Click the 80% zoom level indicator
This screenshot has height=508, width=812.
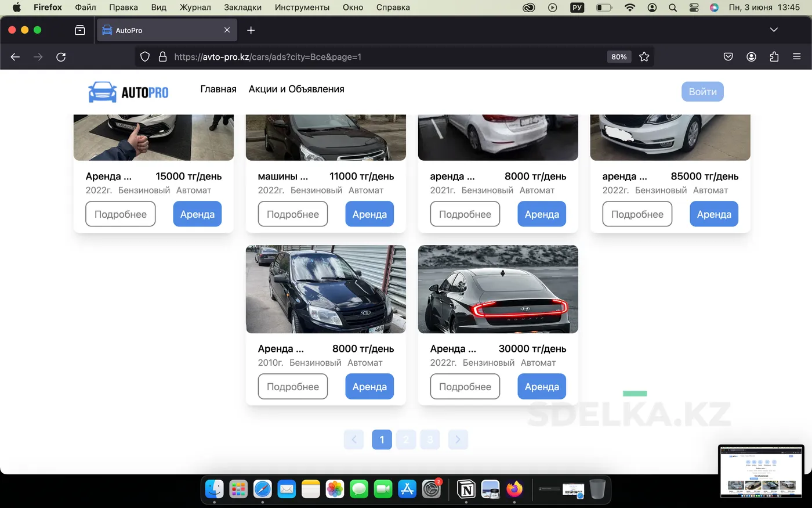(x=619, y=57)
